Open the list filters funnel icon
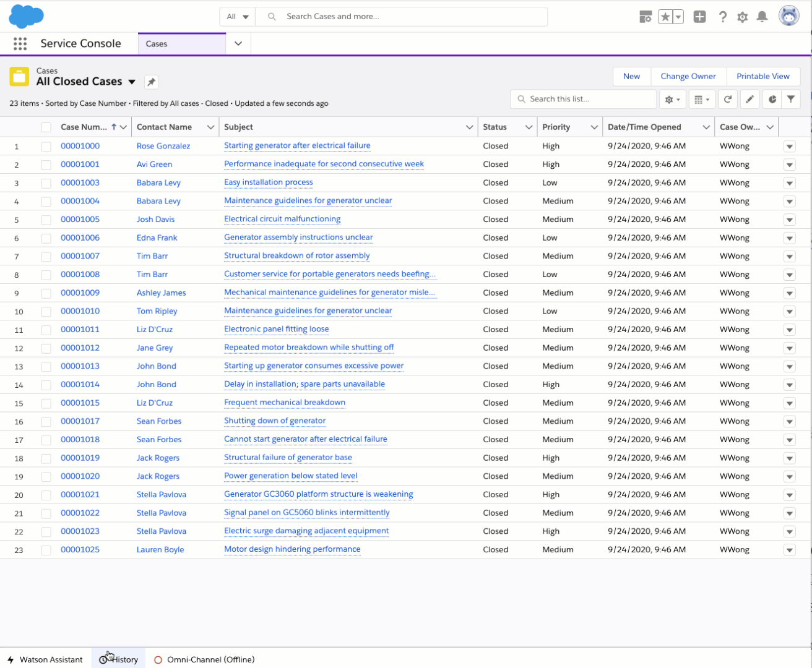812x668 pixels. [x=791, y=99]
